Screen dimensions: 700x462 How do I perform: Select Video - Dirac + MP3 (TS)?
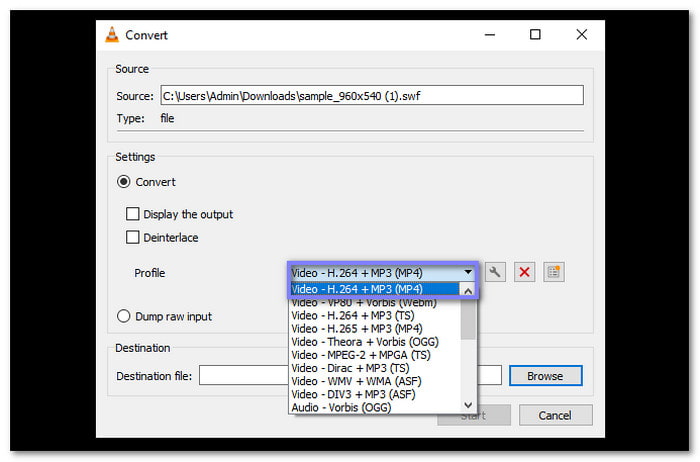(375, 368)
